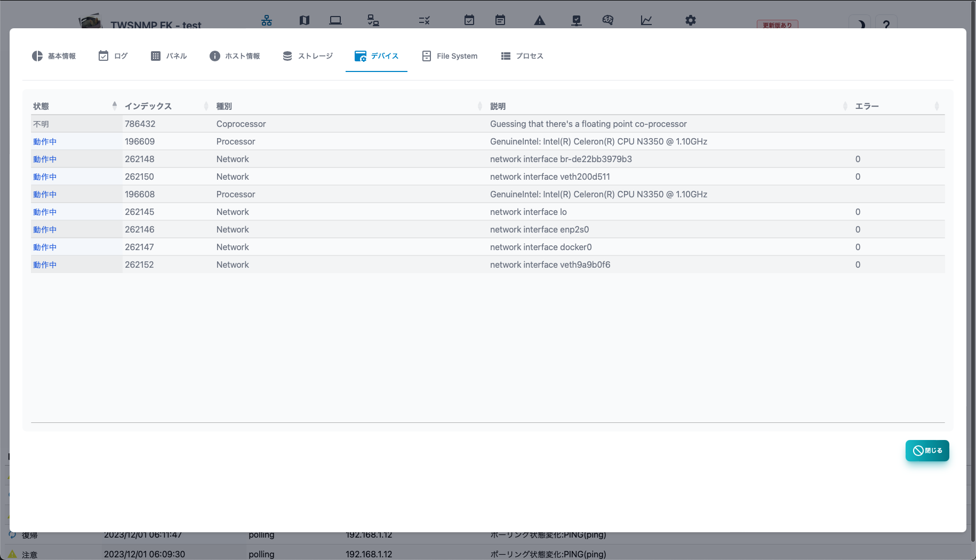Click 動作中 status in row 196609
This screenshot has height=560, width=976.
click(45, 141)
